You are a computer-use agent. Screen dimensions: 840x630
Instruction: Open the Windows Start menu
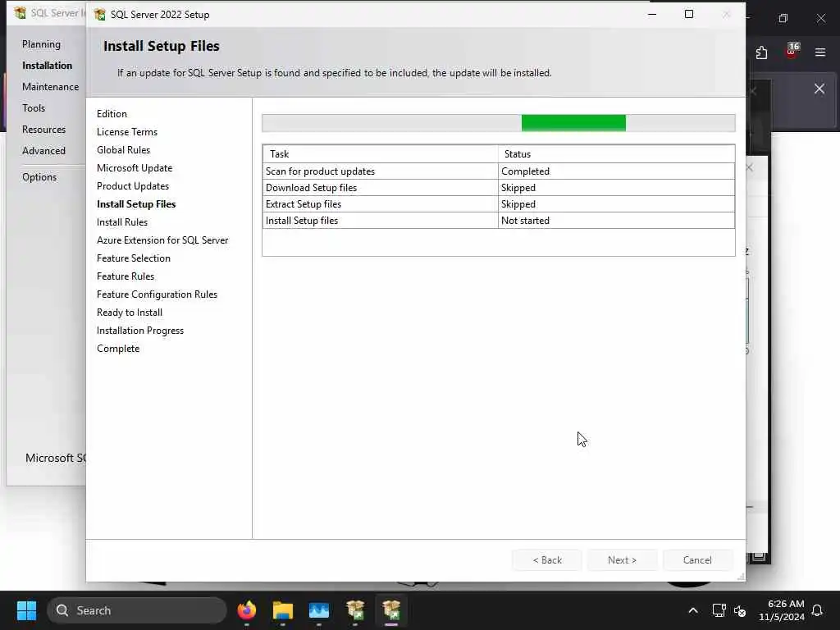26,610
